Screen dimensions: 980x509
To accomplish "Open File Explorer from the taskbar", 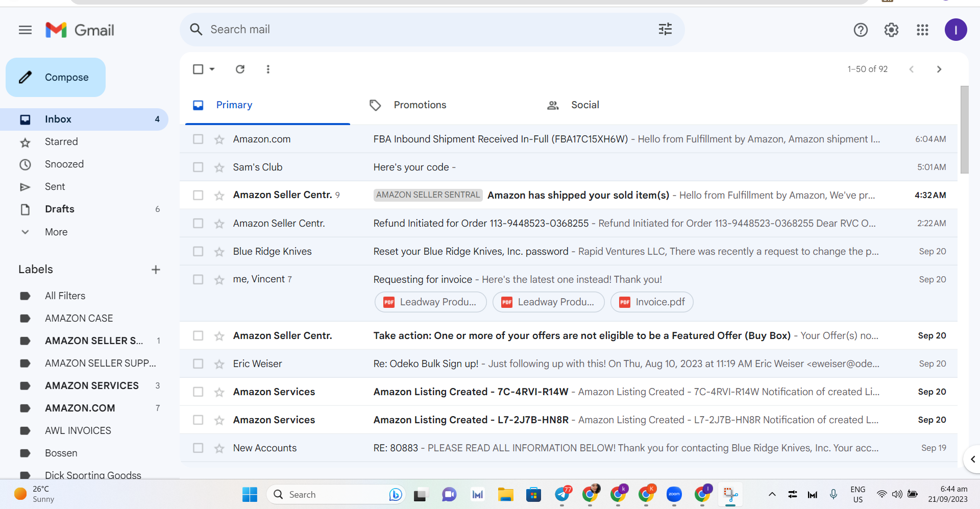I will point(505,494).
